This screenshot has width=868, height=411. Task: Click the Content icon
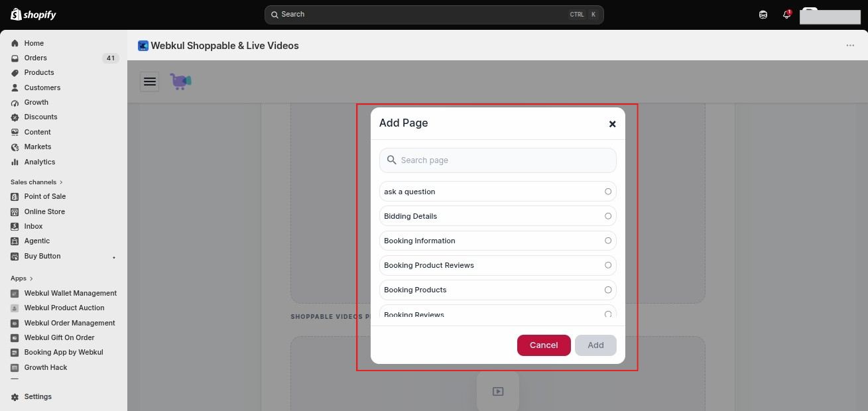(x=15, y=132)
